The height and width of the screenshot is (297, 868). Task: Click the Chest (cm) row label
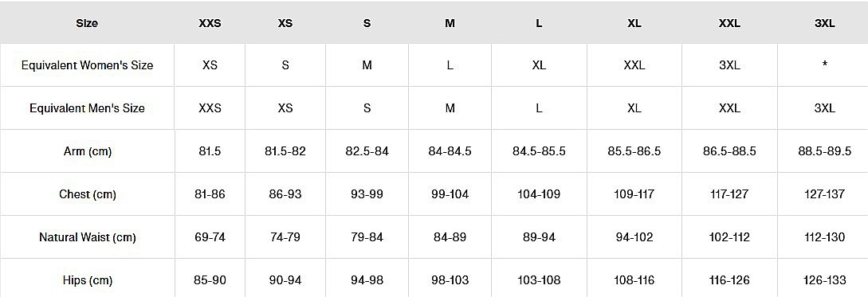[87, 194]
